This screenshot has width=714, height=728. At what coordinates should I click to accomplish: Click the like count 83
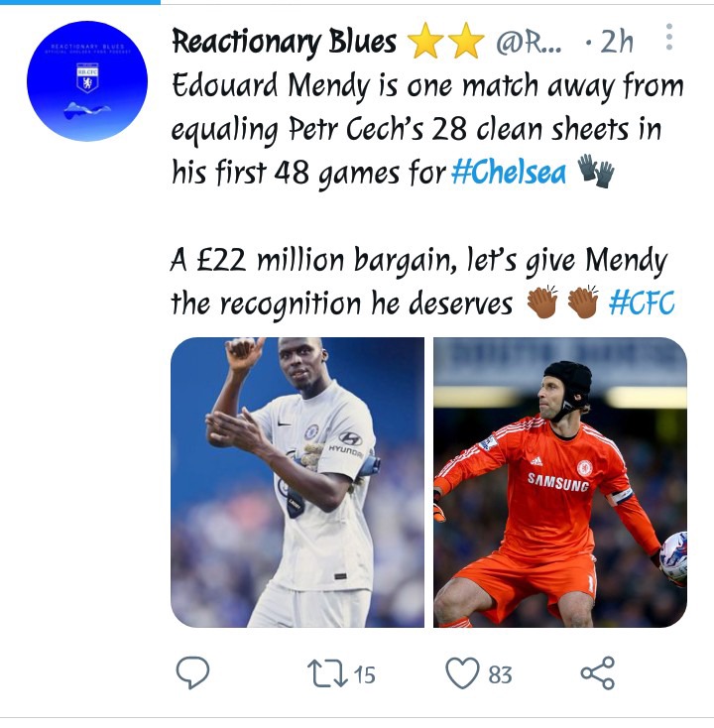(500, 674)
